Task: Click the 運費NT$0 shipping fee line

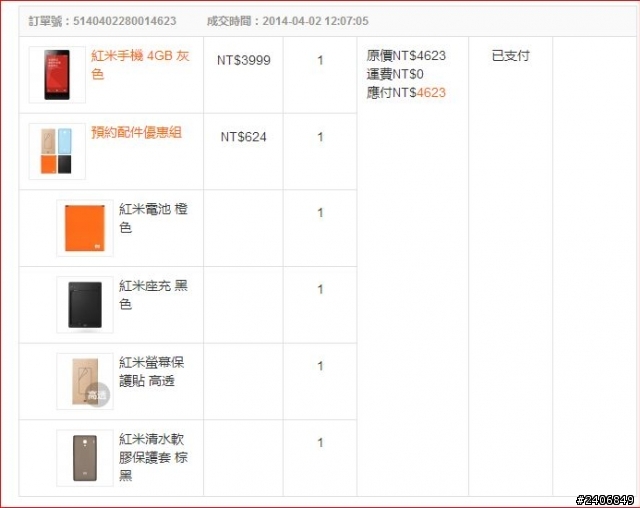Action: (395, 74)
